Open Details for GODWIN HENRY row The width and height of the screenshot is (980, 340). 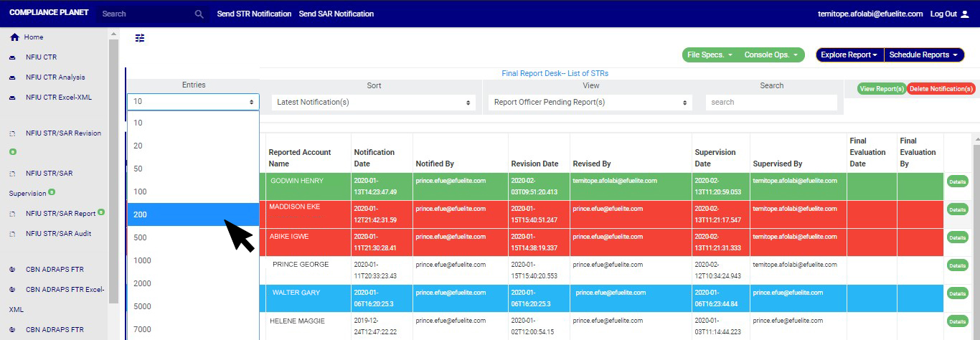[957, 182]
